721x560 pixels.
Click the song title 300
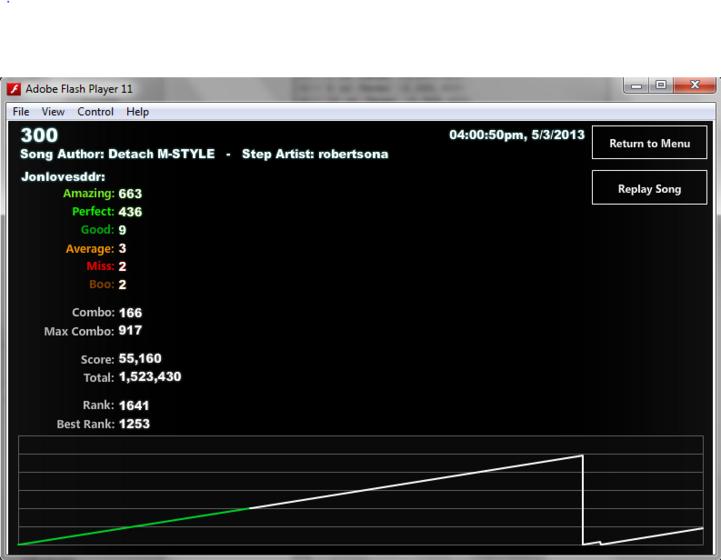[39, 135]
